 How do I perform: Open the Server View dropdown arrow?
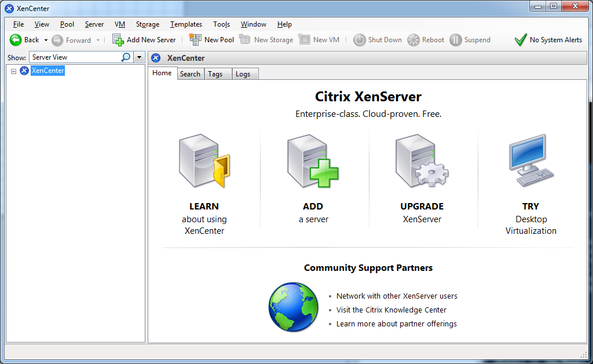tap(139, 57)
